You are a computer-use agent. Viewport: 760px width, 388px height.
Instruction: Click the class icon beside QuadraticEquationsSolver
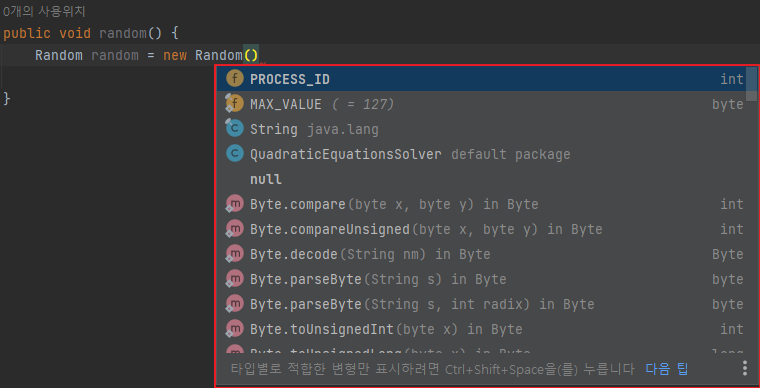pos(235,154)
